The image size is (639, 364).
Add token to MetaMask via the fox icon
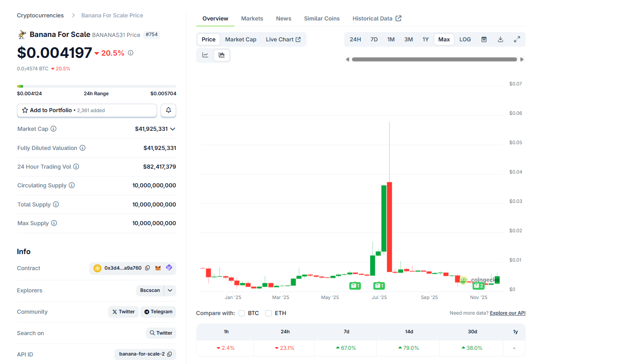158,268
